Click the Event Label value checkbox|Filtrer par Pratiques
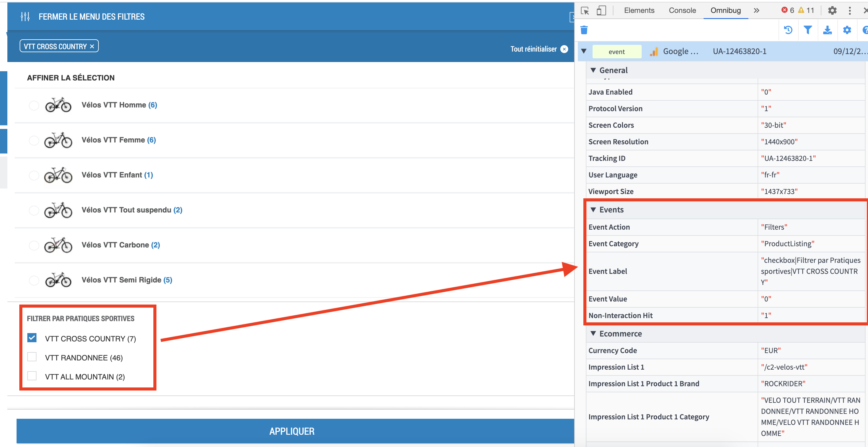 pos(811,271)
